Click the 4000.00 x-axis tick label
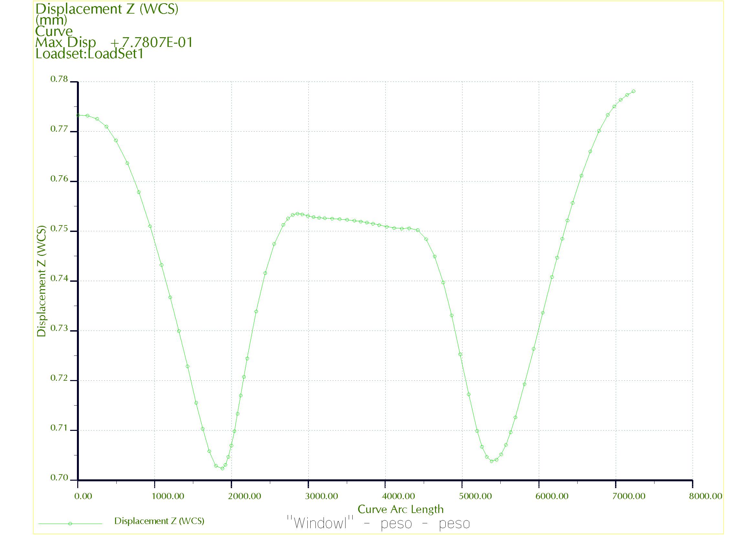Viewport: 756px width, 535px height. (398, 497)
